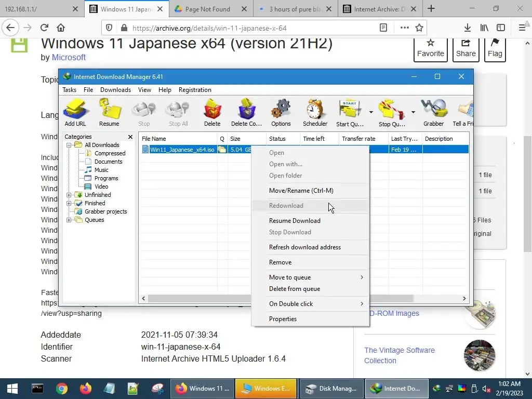Click the Start Queue toolbar icon
Viewport: 532px width, 399px height.
(350, 113)
